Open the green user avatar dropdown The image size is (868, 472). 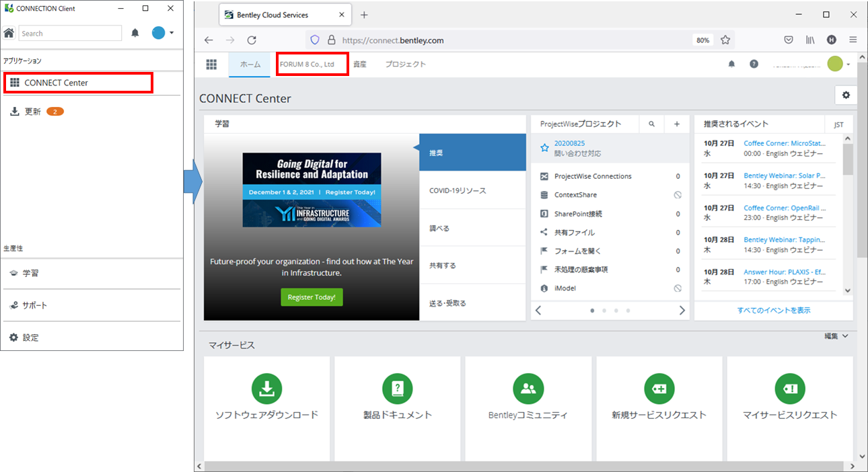[x=838, y=64]
